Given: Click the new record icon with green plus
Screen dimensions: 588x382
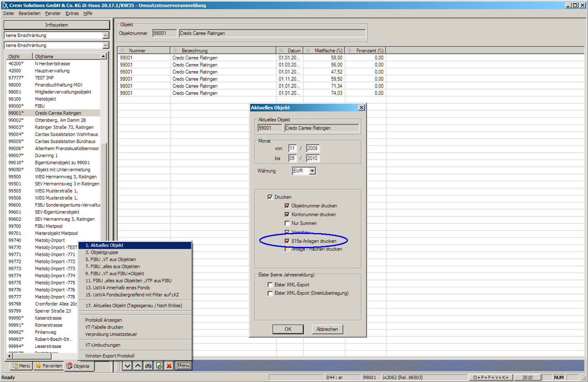Looking at the screenshot, I should (159, 366).
